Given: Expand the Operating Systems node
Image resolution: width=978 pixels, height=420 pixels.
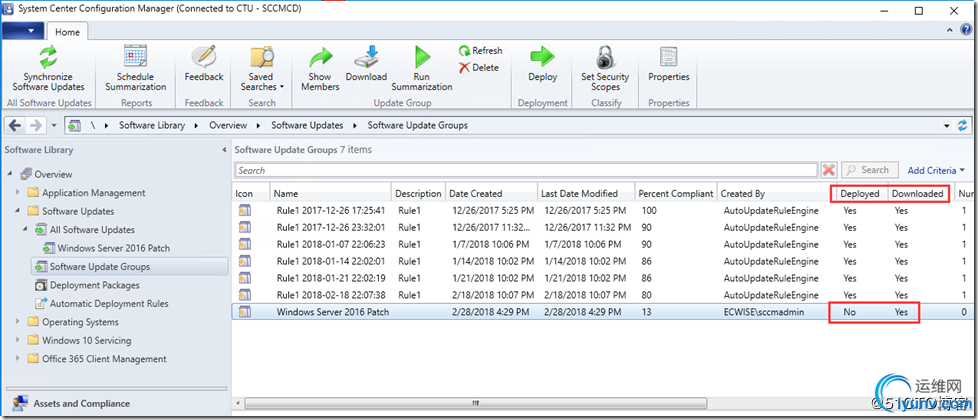Looking at the screenshot, I should [18, 322].
